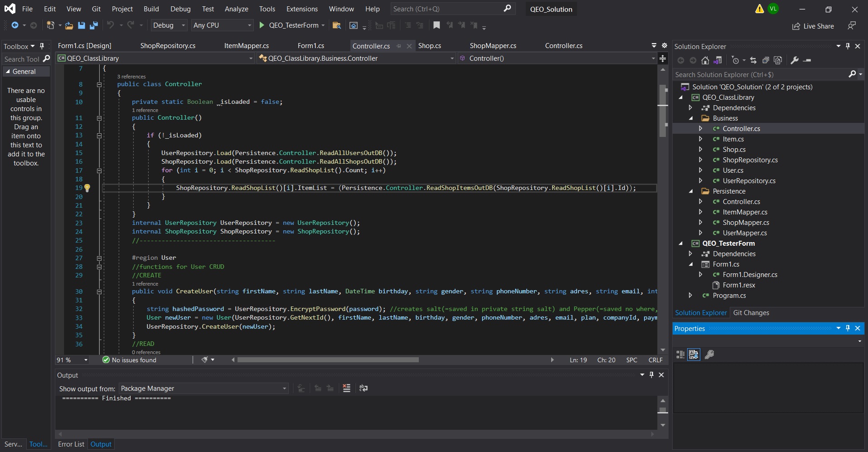Toggle auto-hide pin on Solution Explorer
Viewport: 868px width, 452px height.
coord(848,46)
